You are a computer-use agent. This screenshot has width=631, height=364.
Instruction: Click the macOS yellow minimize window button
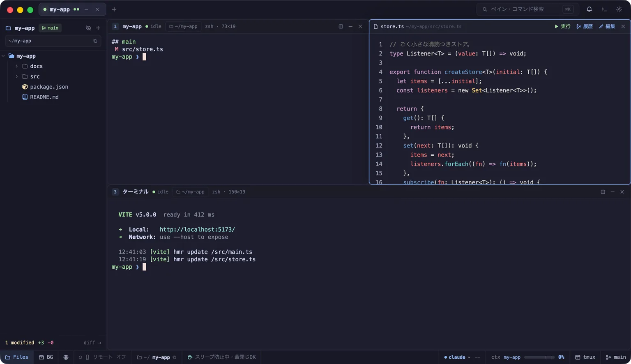(x=20, y=9)
